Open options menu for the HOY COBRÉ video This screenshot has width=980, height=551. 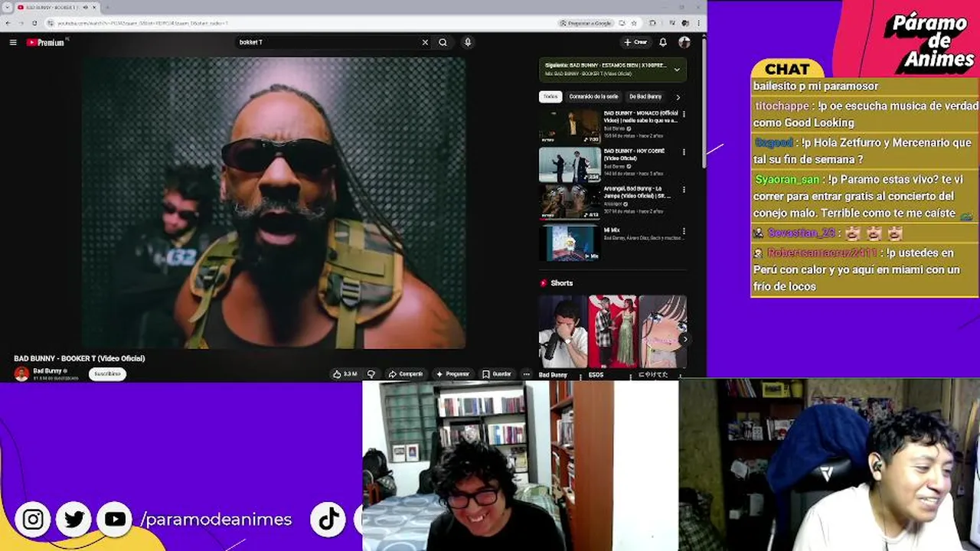coord(684,152)
